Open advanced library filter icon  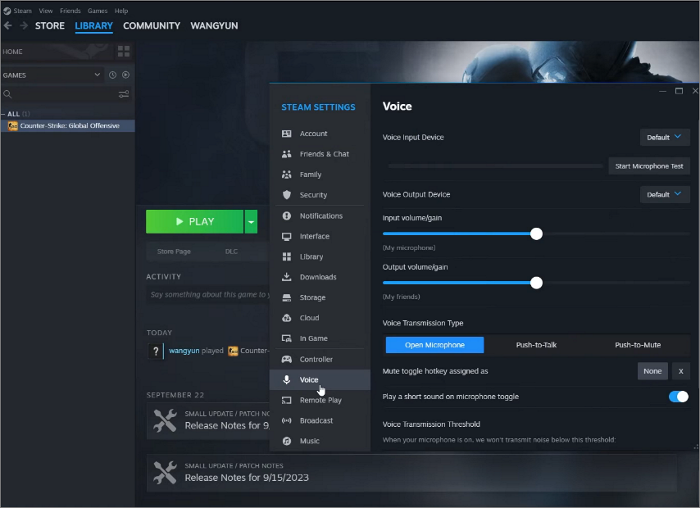pyautogui.click(x=124, y=94)
